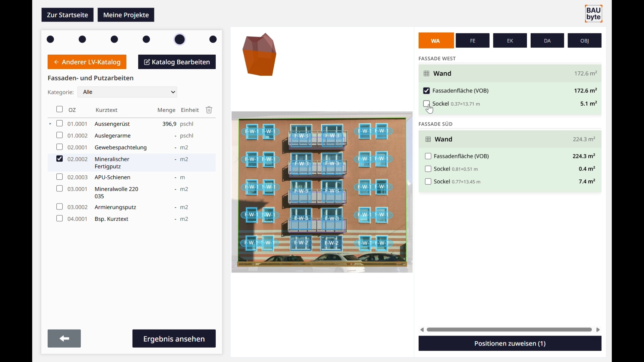Click the Zur Startseite button

(x=67, y=15)
